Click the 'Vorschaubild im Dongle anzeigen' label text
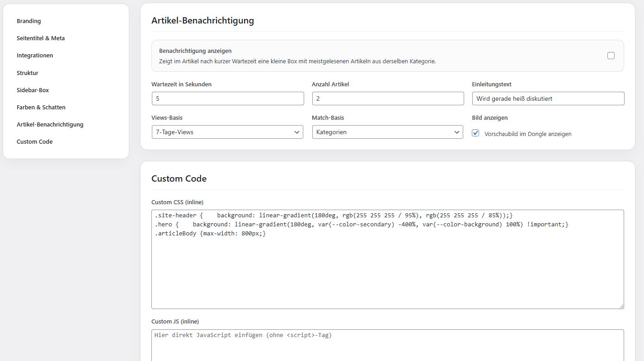The width and height of the screenshot is (644, 361). coord(527,134)
